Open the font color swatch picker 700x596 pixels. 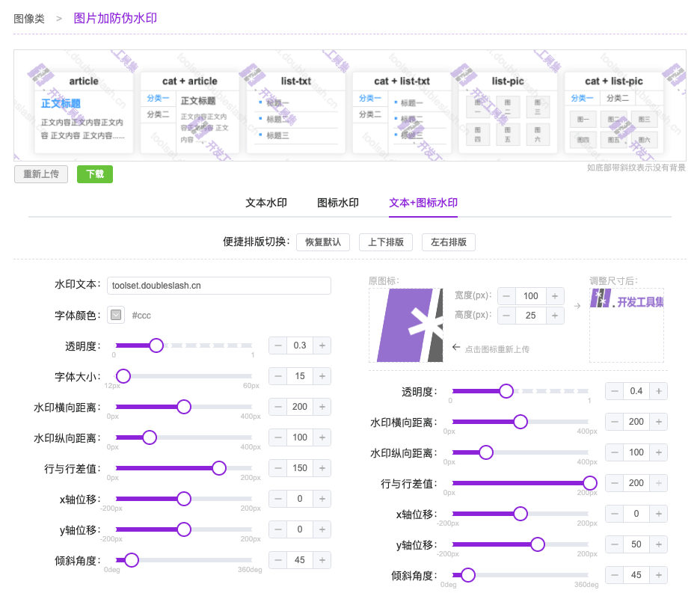[x=116, y=315]
